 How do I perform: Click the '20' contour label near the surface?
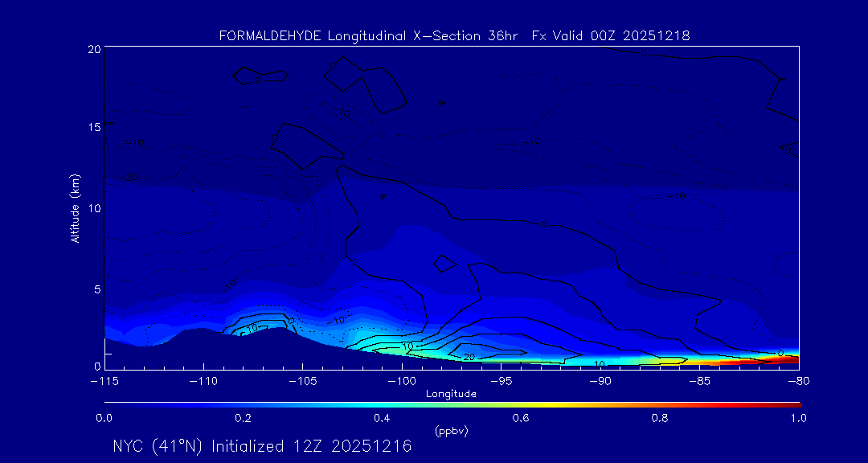coord(469,356)
